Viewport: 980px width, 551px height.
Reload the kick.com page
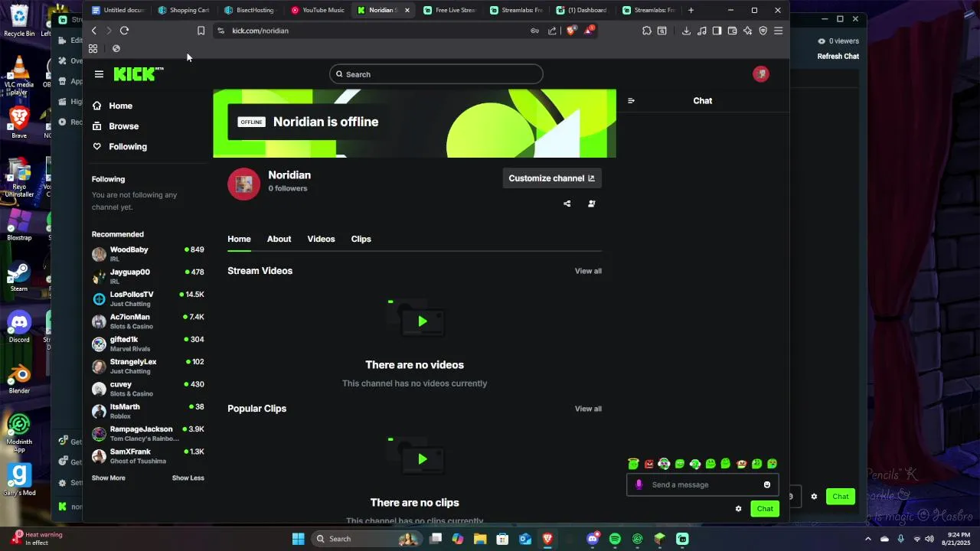tap(124, 31)
